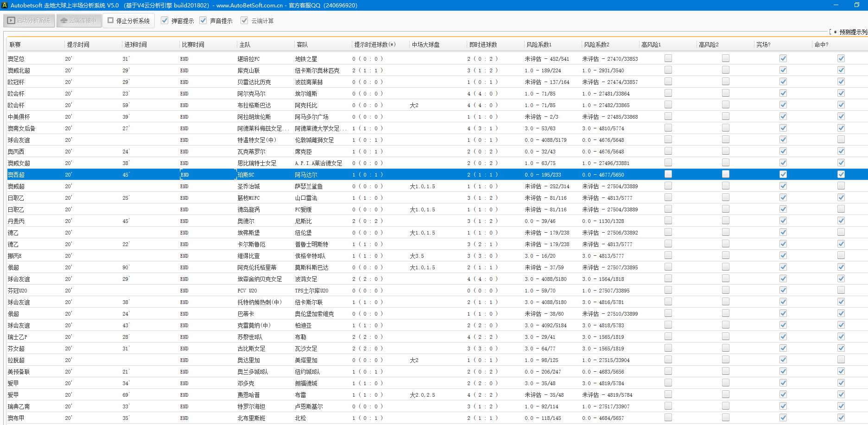Click the 风险系数1 column header

click(x=539, y=44)
